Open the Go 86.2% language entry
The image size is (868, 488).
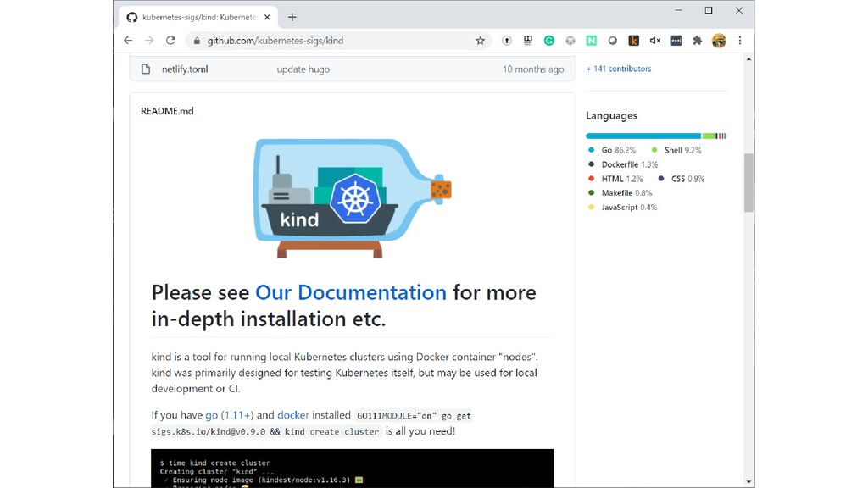612,150
